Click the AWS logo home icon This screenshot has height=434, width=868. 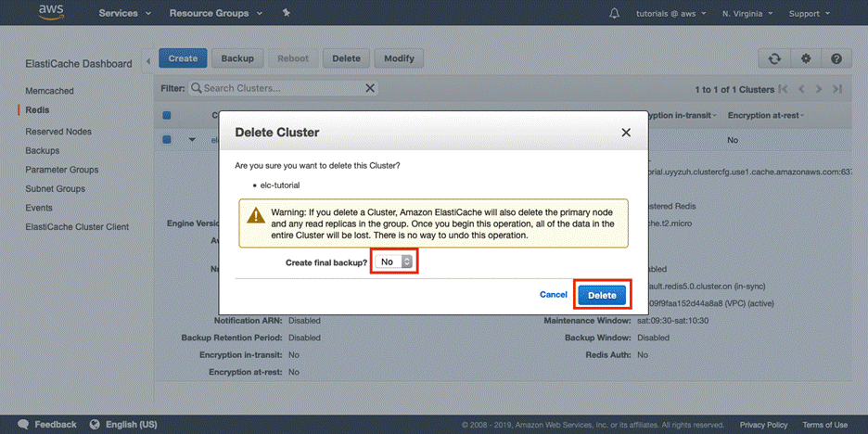50,13
